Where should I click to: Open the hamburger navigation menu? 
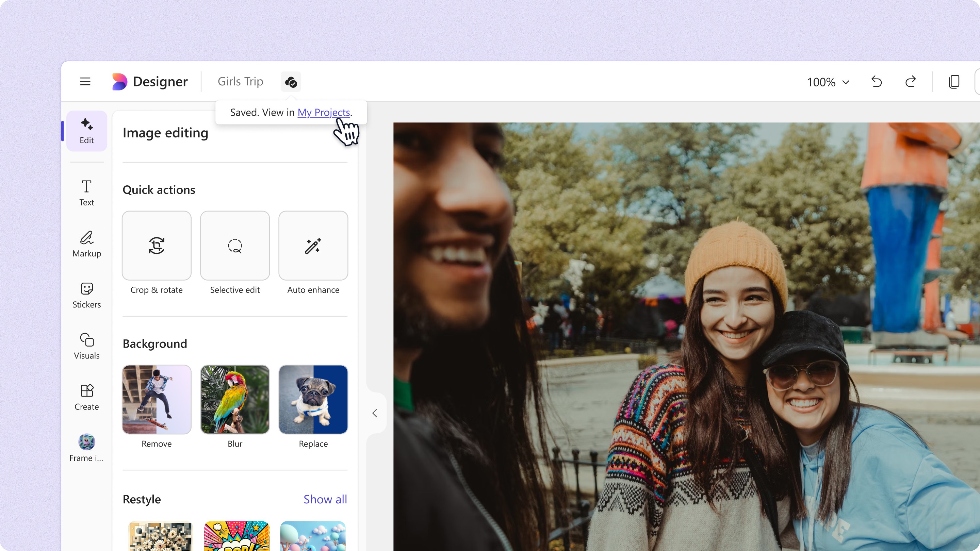coord(85,81)
